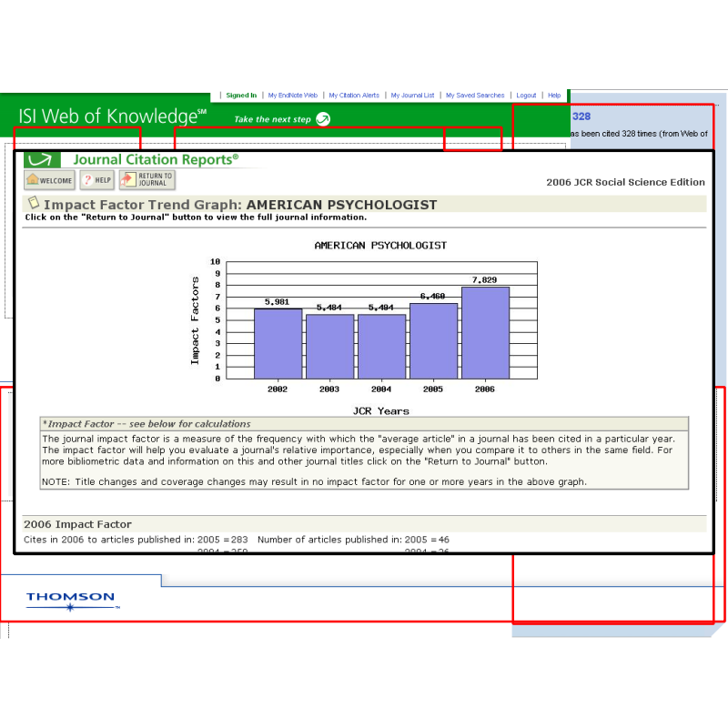Image resolution: width=728 pixels, height=728 pixels.
Task: Go to My Citation Alerts
Action: [354, 95]
